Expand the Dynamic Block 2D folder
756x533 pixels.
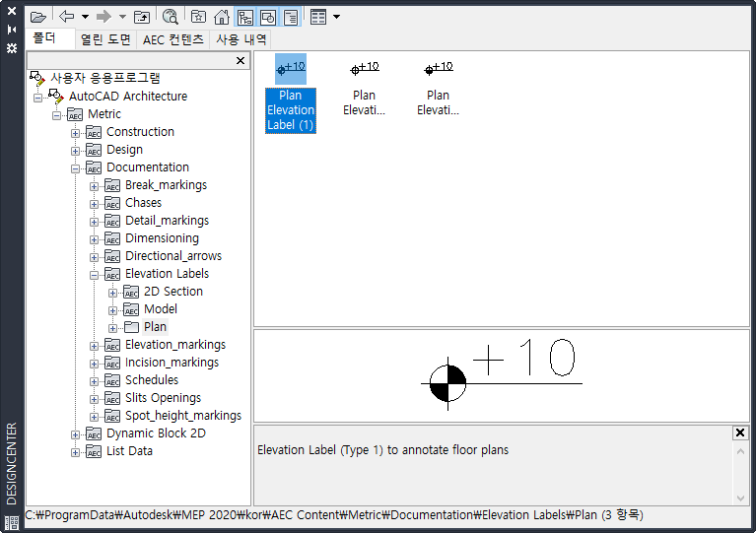(75, 435)
